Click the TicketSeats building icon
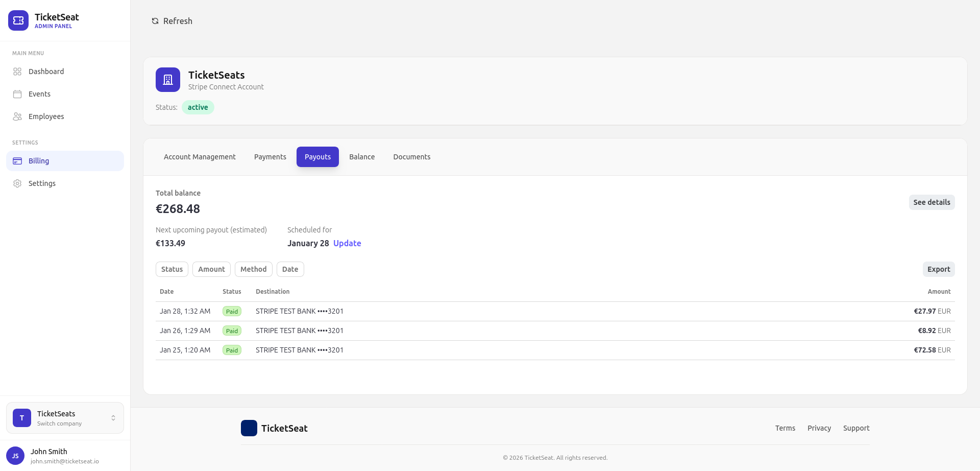This screenshot has width=980, height=471. tap(168, 80)
